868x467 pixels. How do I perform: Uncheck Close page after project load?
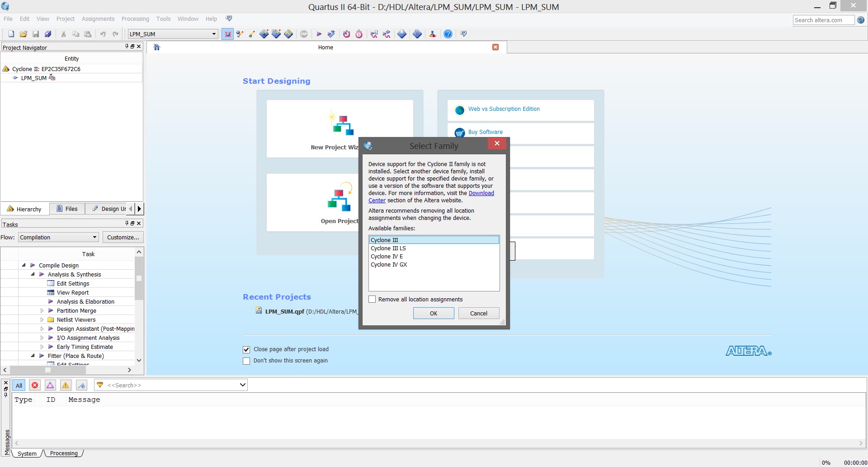click(x=246, y=349)
